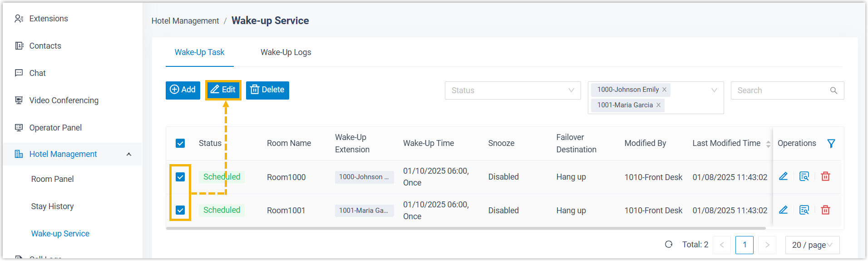Click the Delete button
Viewport: 868px width, 261px height.
point(267,90)
